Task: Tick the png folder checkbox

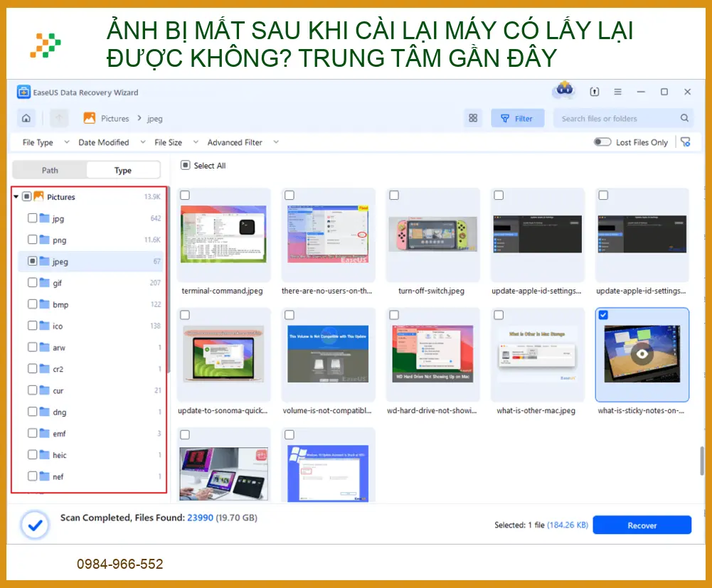Action: (x=32, y=240)
